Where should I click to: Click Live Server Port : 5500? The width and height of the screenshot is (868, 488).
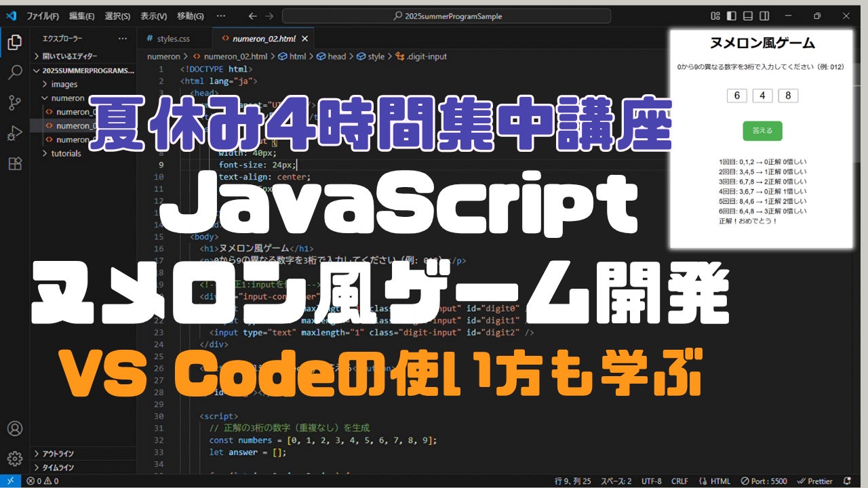pyautogui.click(x=764, y=481)
